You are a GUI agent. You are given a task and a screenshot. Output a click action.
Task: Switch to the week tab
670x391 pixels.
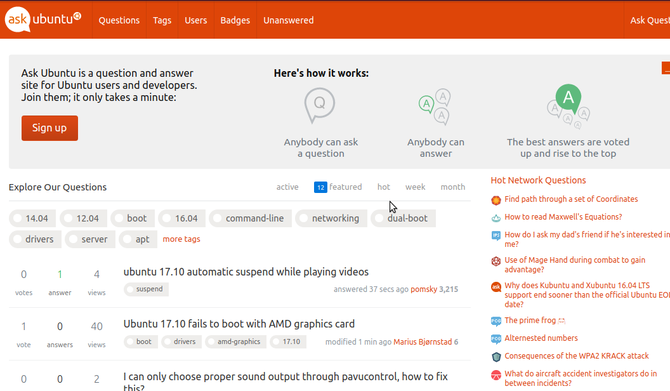415,187
